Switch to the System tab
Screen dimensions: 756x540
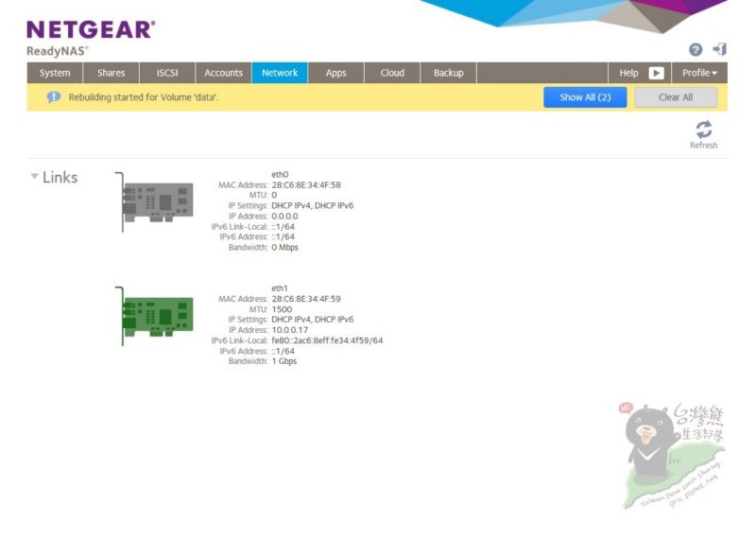55,73
